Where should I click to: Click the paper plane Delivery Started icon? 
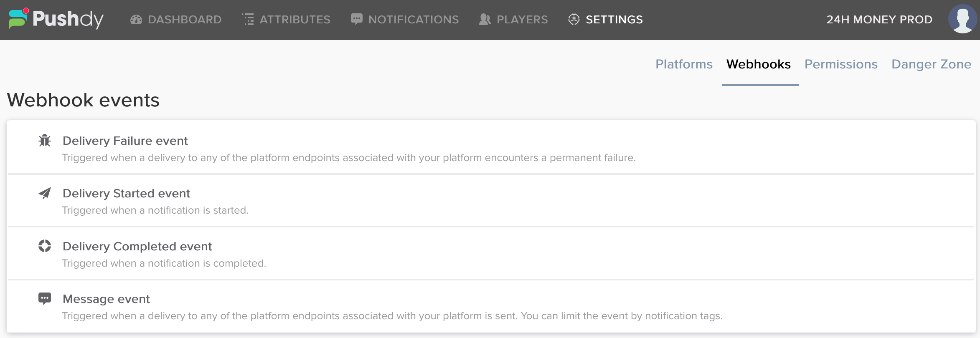[45, 193]
